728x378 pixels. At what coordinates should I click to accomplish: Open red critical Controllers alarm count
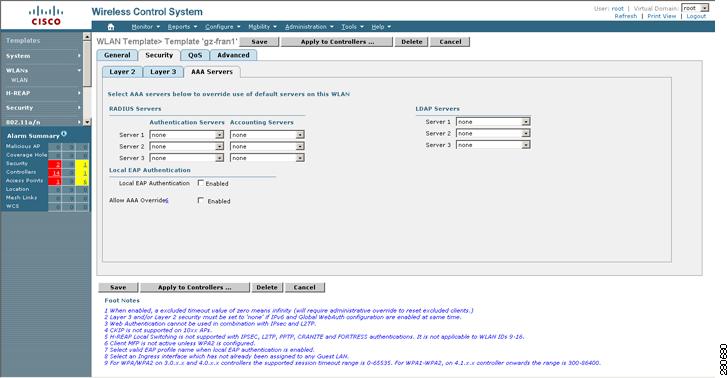click(x=55, y=172)
